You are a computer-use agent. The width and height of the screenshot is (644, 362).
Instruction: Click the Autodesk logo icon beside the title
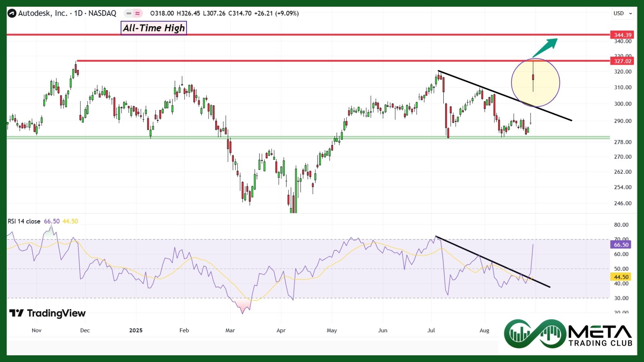[12, 13]
